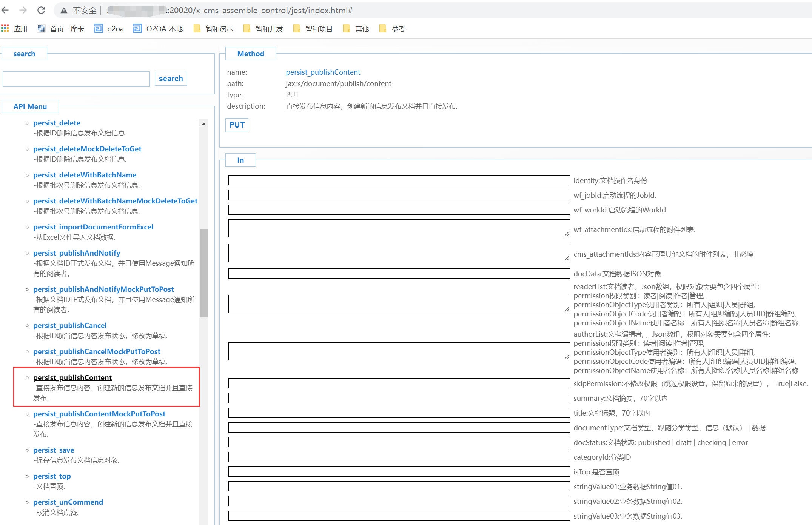This screenshot has height=525, width=812.
Task: Click the docData input field
Action: coord(399,274)
